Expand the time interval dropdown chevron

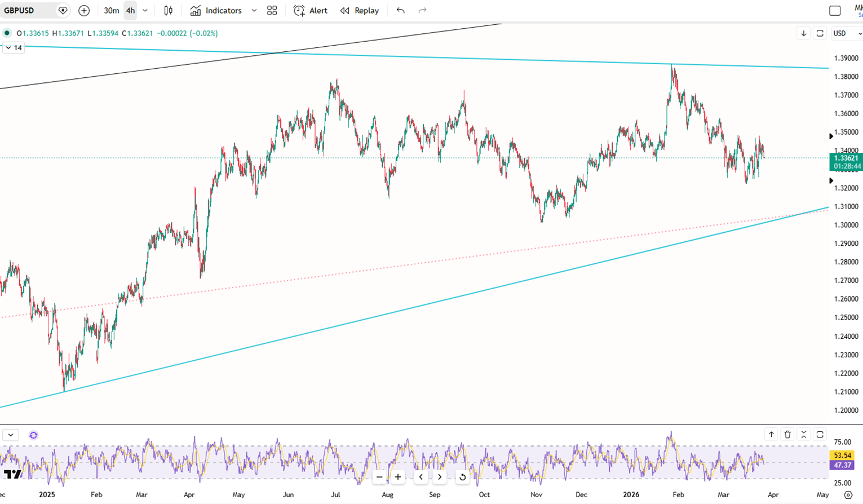pyautogui.click(x=145, y=11)
